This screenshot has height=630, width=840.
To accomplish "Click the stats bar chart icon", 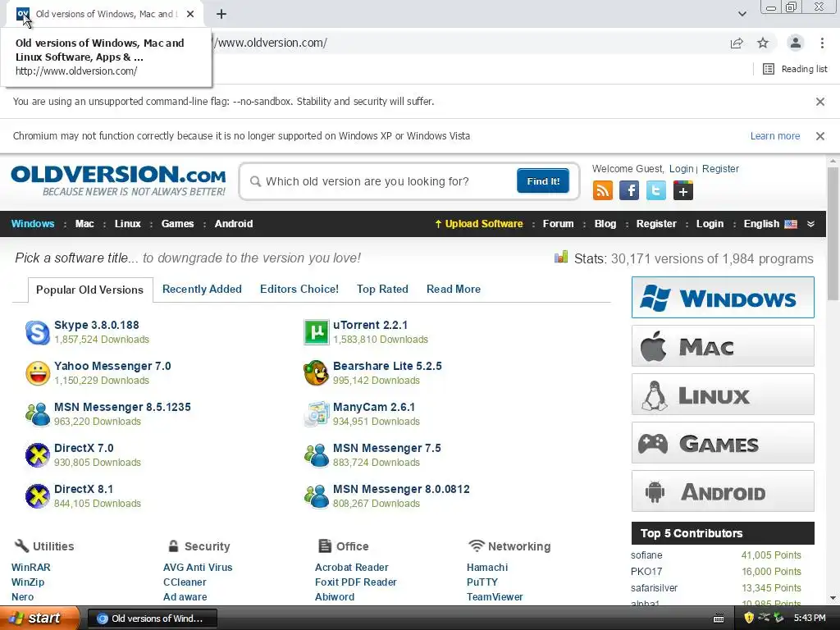I will tap(561, 257).
